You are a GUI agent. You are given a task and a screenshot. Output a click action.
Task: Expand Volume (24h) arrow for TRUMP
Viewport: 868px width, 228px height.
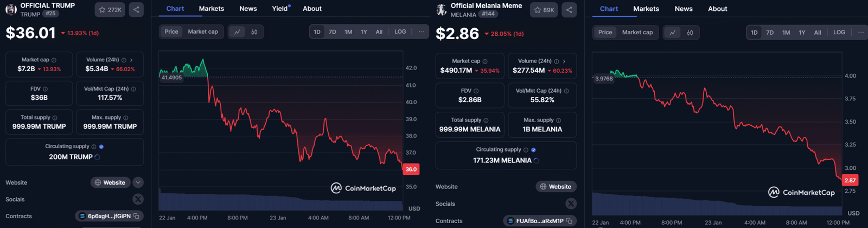coord(131,60)
